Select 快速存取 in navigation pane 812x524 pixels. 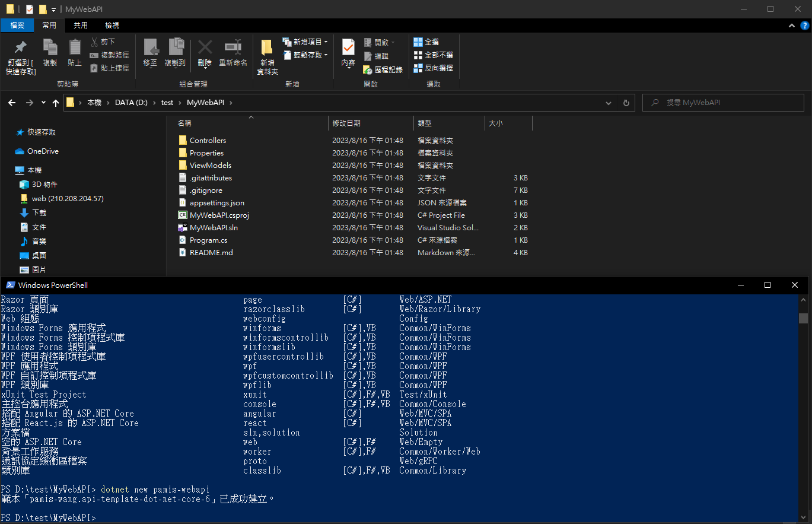click(36, 132)
